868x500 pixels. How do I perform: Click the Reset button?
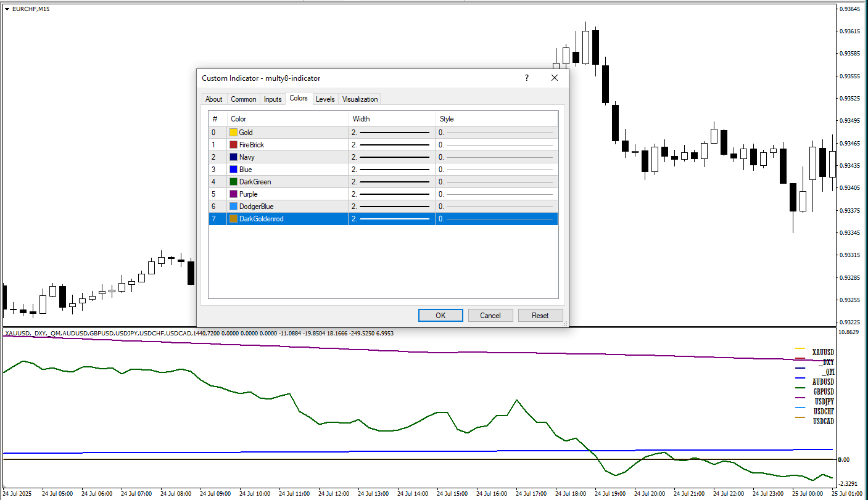[x=540, y=315]
